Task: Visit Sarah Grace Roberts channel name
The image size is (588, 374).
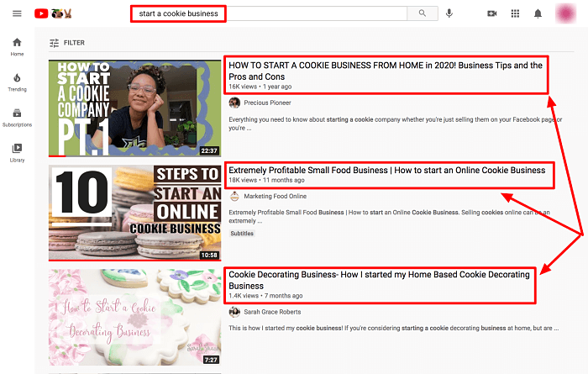Action: 272,312
